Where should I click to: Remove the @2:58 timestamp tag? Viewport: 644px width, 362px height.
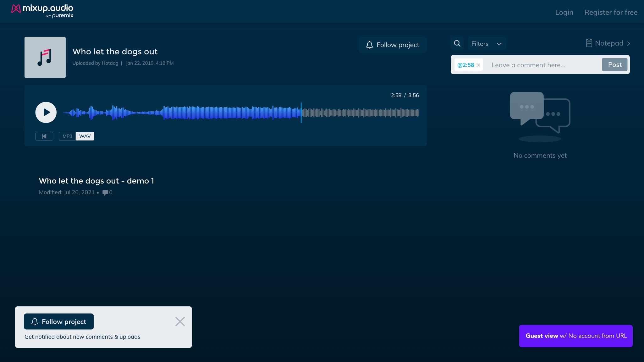pyautogui.click(x=478, y=65)
